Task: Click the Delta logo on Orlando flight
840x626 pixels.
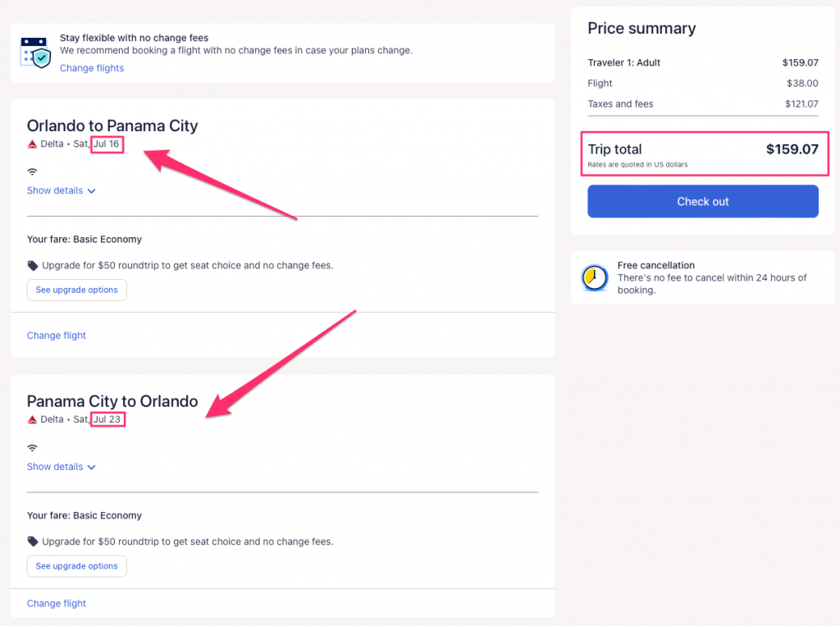Action: 33,144
